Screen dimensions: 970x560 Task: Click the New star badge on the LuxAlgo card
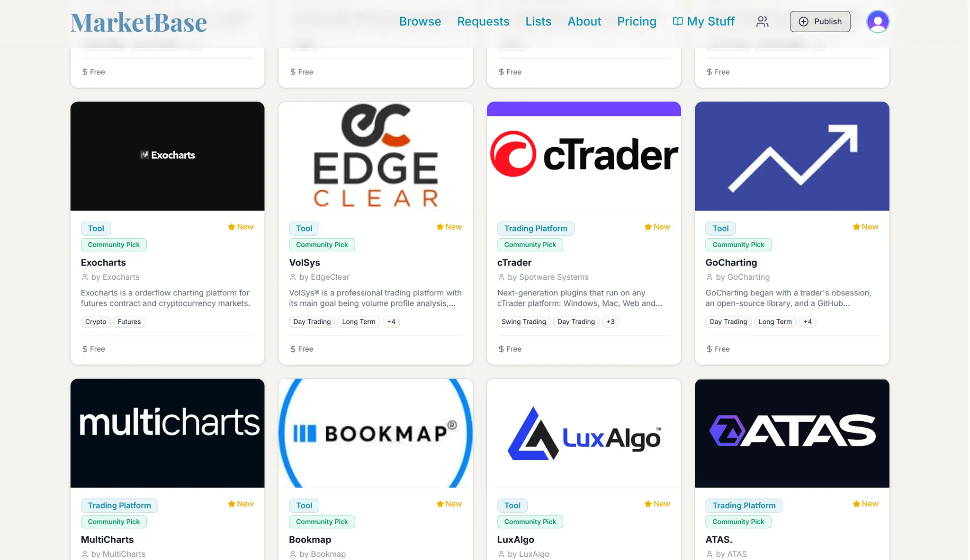pyautogui.click(x=657, y=504)
